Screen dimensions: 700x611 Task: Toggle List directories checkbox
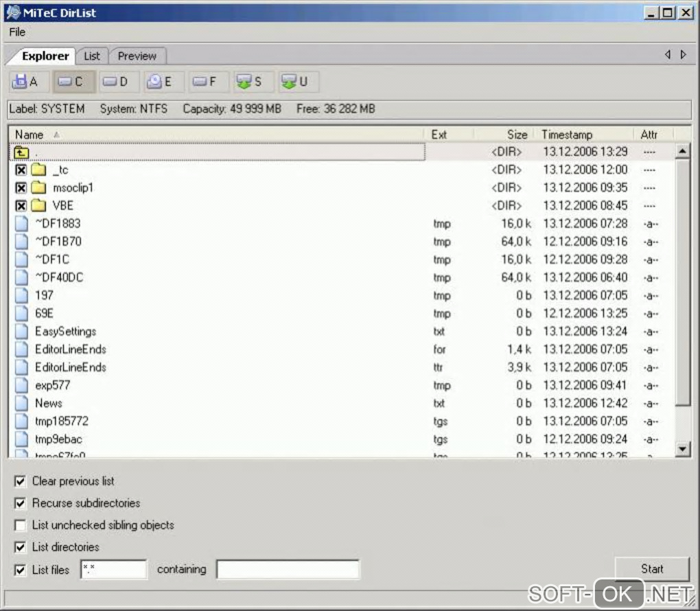(20, 547)
